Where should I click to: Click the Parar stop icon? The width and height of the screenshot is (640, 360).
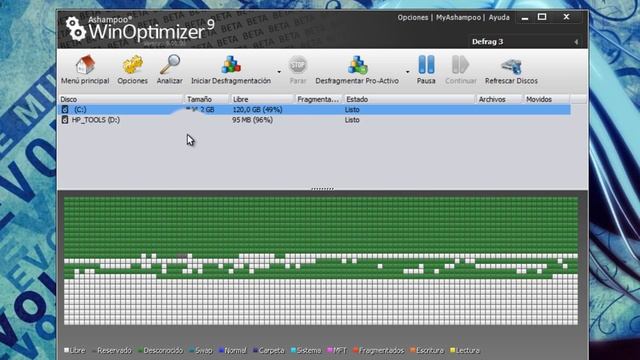coord(298,65)
